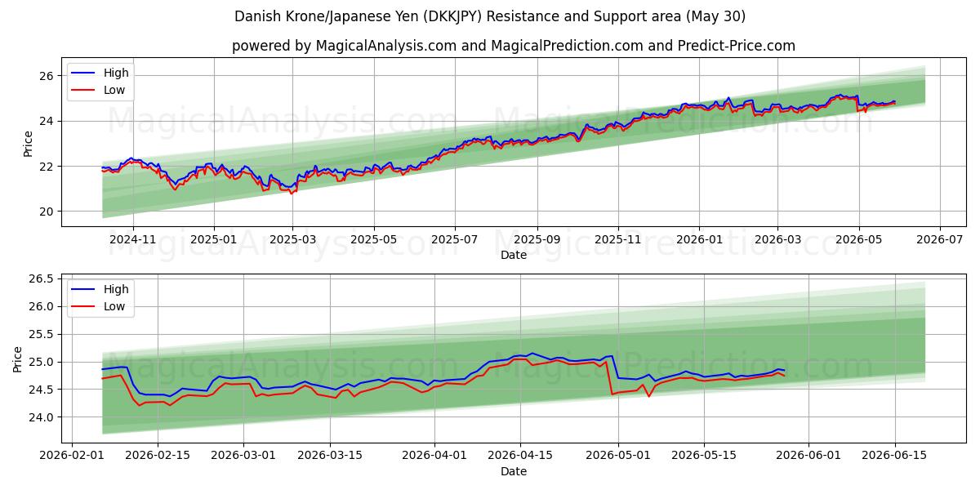Viewport: 980px width, 490px height.
Task: Click the 26.5 price tick on lower chart
Action: pyautogui.click(x=42, y=278)
